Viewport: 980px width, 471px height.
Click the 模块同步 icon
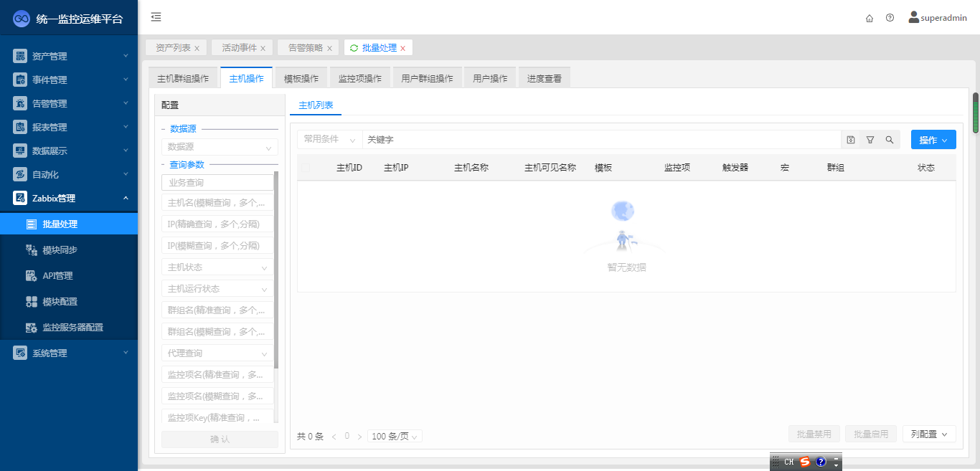coord(32,250)
